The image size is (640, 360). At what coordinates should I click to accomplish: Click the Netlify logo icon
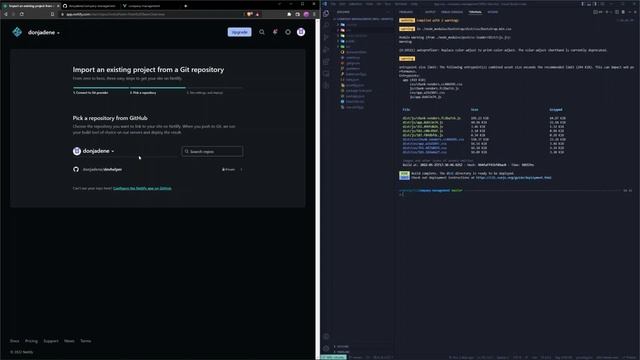point(17,32)
